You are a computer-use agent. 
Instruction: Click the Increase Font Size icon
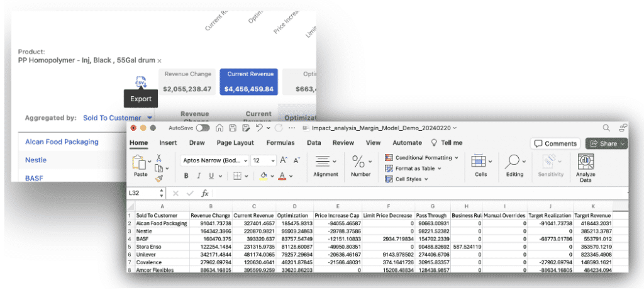284,160
